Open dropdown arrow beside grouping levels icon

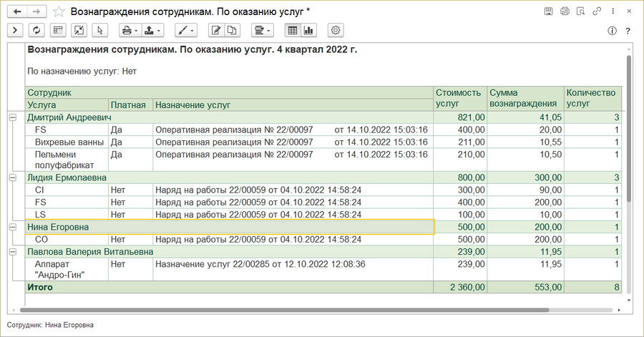[268, 31]
